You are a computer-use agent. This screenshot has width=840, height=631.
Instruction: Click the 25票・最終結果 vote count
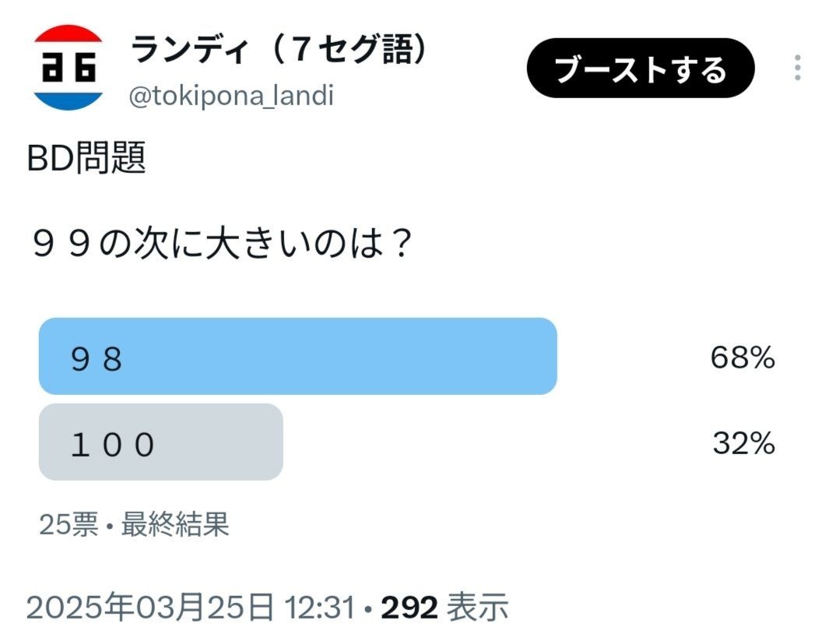[x=134, y=524]
